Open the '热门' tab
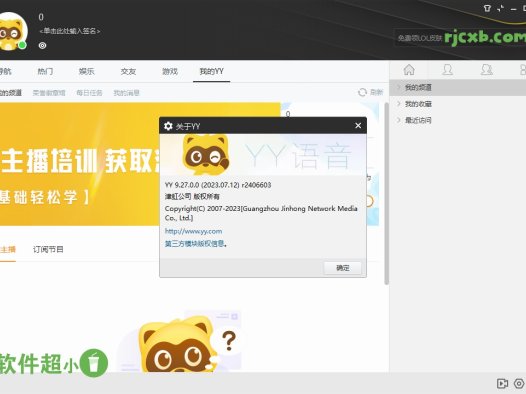Viewport: 526px width, 394px height. coord(45,71)
